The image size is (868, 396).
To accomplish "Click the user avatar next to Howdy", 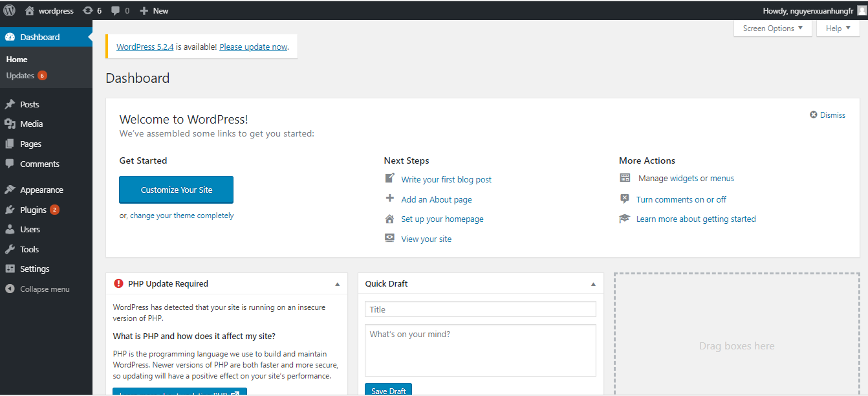I will point(862,10).
